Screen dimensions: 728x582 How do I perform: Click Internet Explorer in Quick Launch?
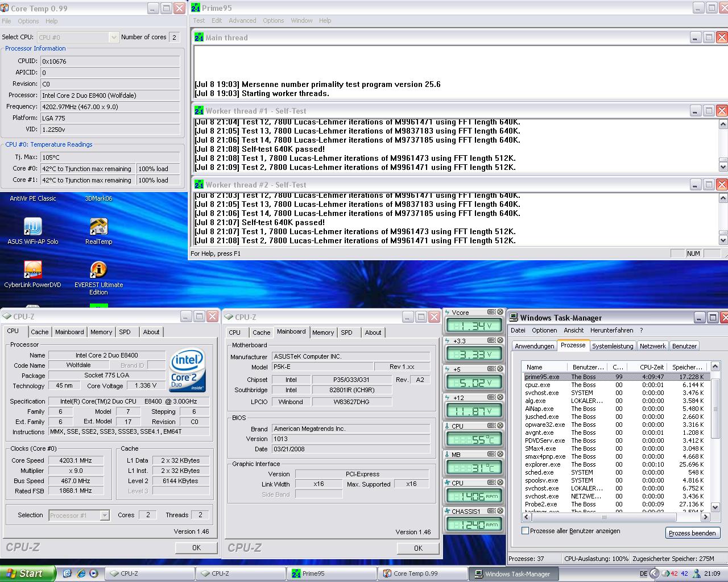click(81, 573)
